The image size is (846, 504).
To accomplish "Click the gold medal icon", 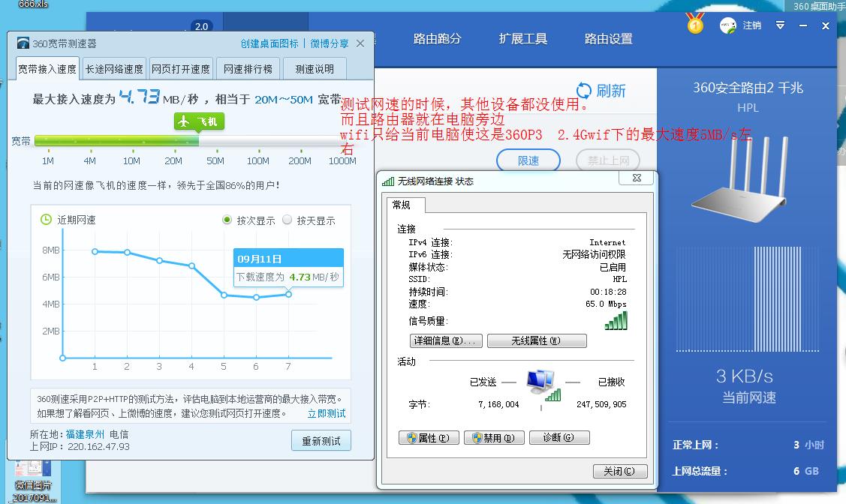I will [x=695, y=24].
